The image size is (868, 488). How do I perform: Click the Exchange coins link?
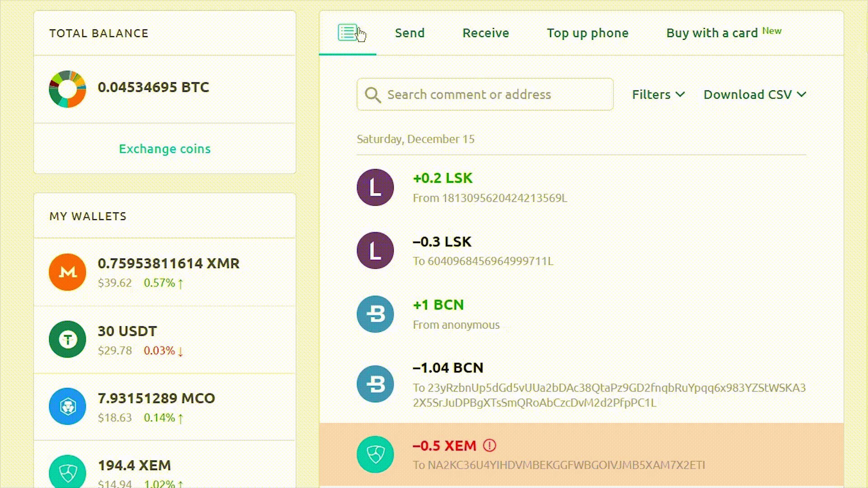(165, 148)
